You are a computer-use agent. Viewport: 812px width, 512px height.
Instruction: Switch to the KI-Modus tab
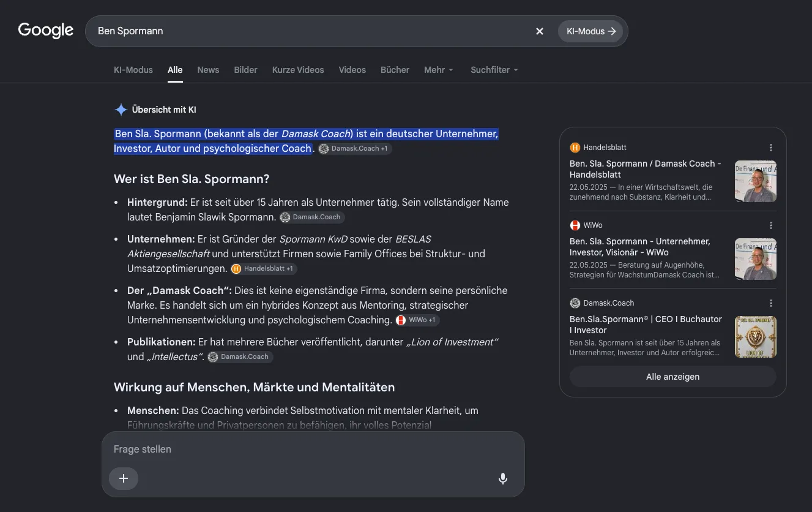pos(133,70)
